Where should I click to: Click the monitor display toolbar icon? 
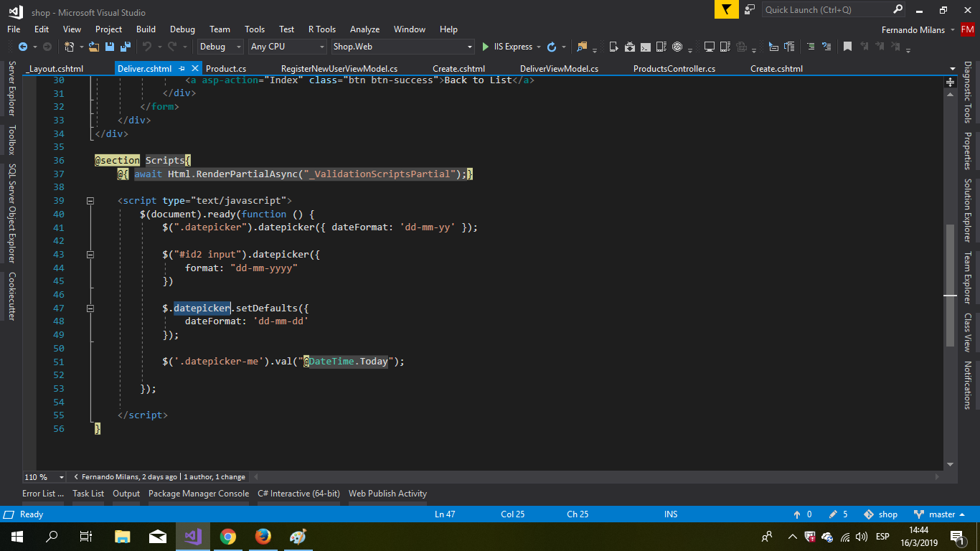[709, 47]
